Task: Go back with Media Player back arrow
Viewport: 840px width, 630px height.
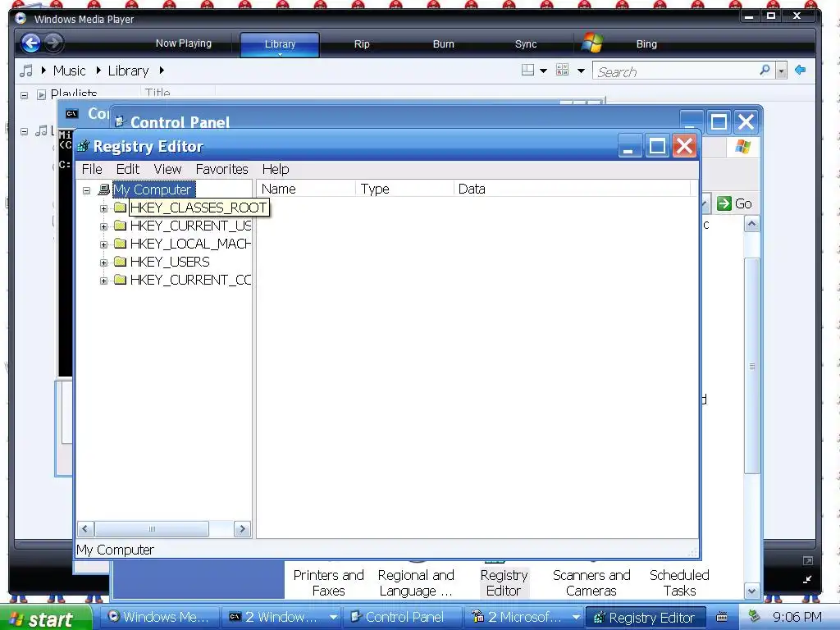Action: (30, 43)
